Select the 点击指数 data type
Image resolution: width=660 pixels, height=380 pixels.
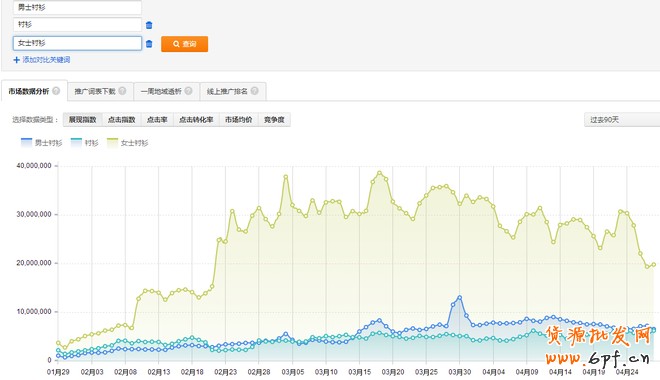coord(122,120)
